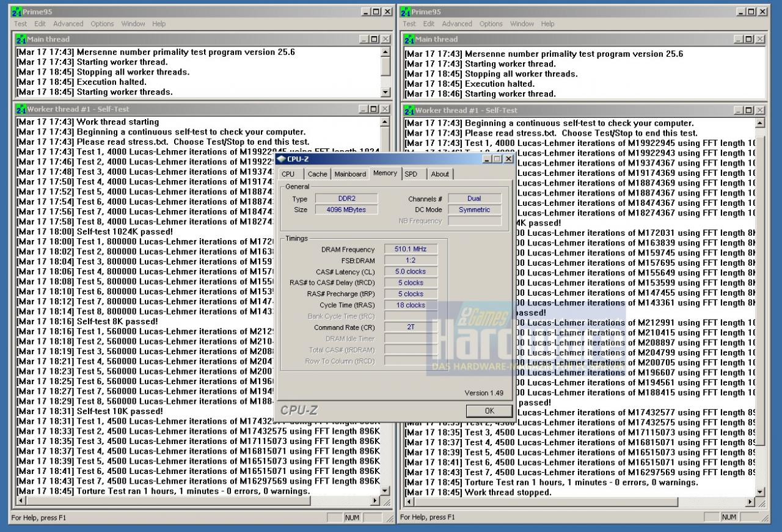Open Window menu in left Prime95 window
The width and height of the screenshot is (782, 532).
coord(133,24)
